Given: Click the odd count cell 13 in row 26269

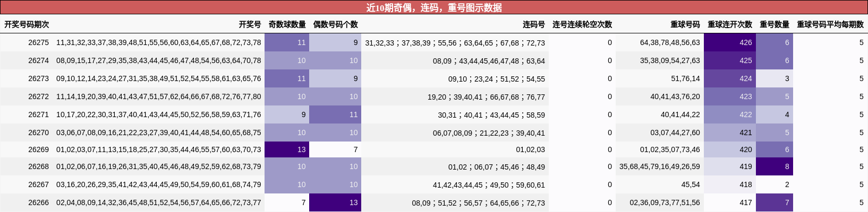Looking at the screenshot, I should click(287, 149).
